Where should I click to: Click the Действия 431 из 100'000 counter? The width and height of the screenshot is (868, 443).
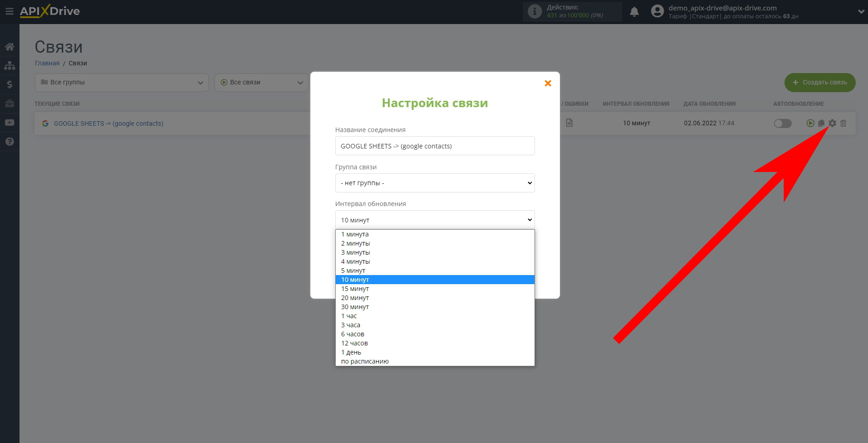(573, 12)
